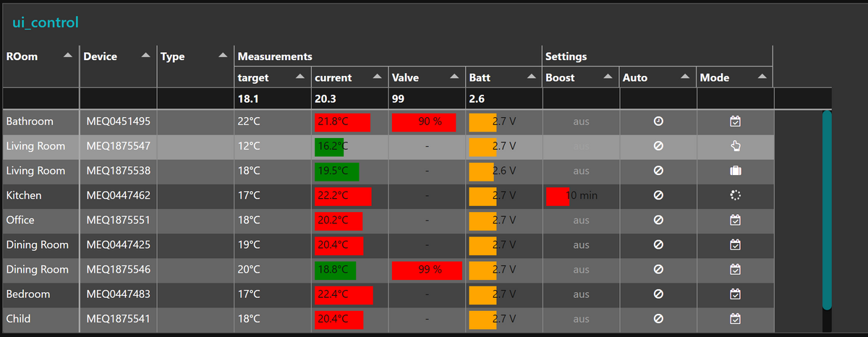Sort by Boost column arrow
868x337 pixels.
click(x=608, y=77)
